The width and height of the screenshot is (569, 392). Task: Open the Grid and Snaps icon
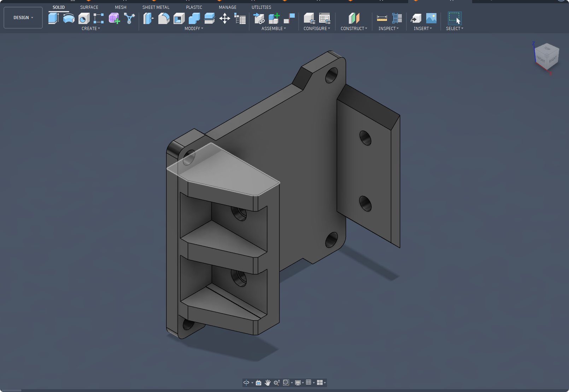point(309,382)
